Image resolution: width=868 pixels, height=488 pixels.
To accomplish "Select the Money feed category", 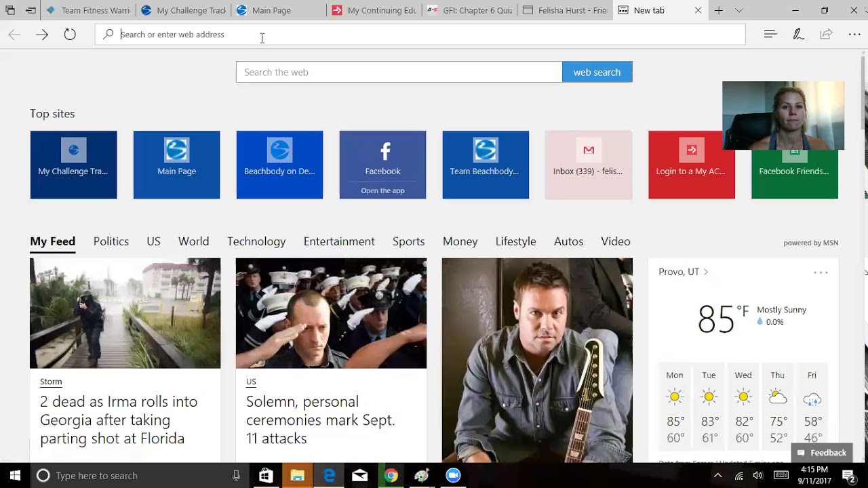I will click(x=460, y=241).
